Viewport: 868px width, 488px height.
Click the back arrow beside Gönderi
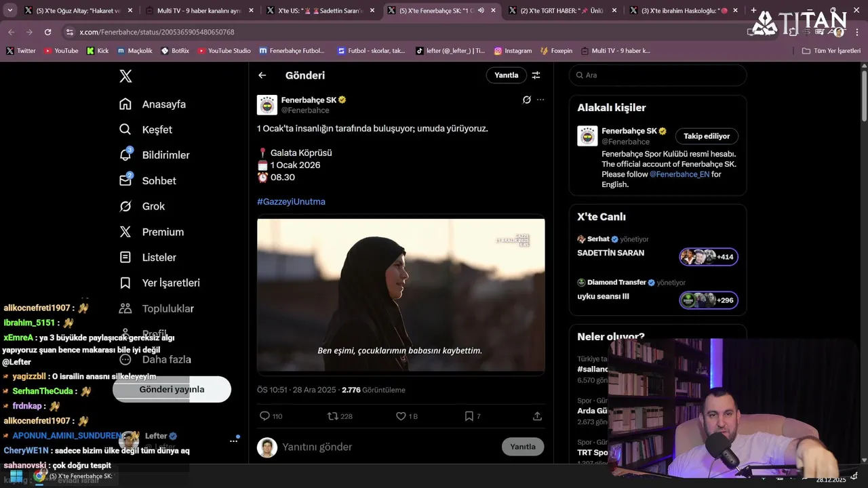[262, 75]
